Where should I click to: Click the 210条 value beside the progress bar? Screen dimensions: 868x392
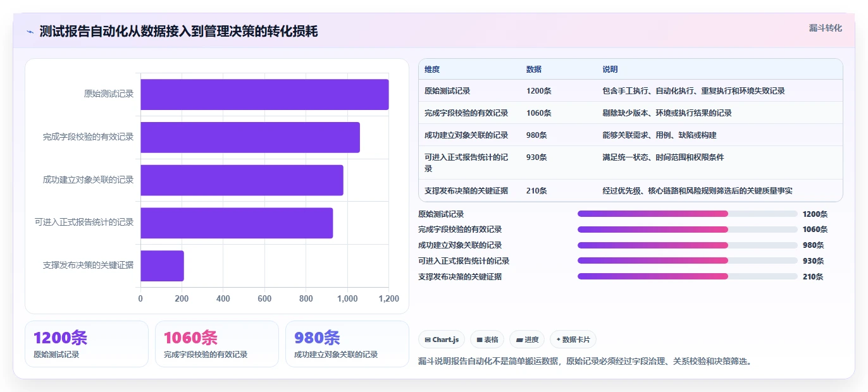tap(813, 277)
